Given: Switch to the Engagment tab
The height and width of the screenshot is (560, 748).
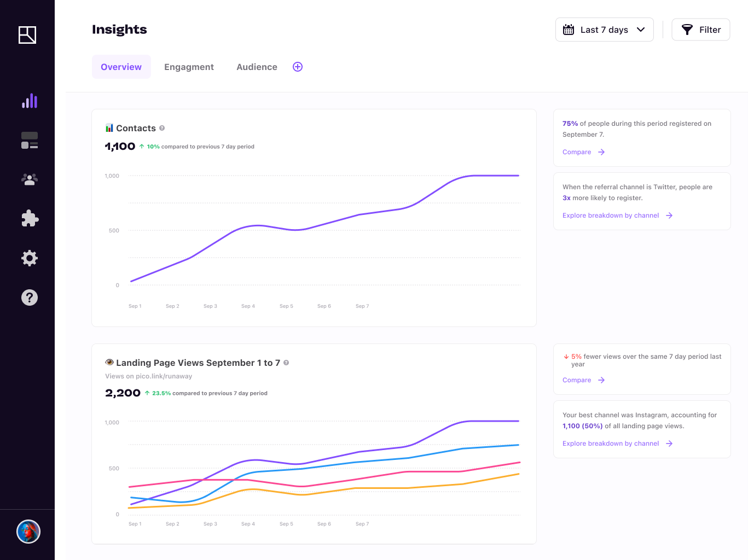Looking at the screenshot, I should 189,67.
